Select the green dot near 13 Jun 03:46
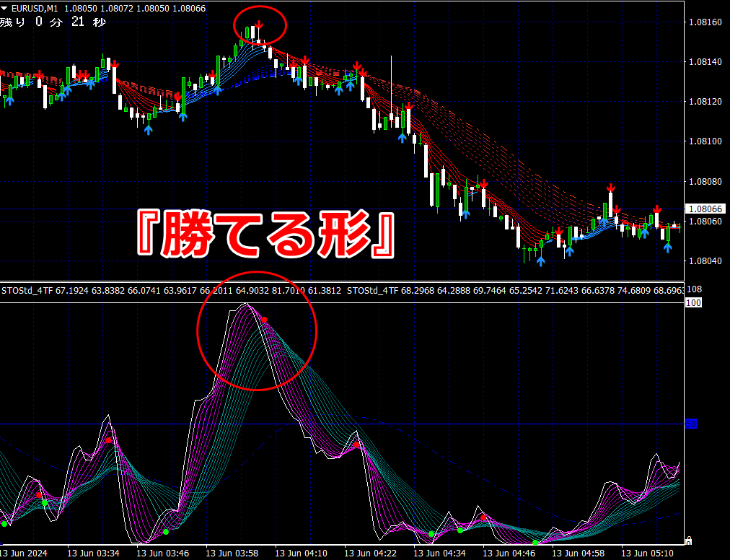 (x=166, y=532)
